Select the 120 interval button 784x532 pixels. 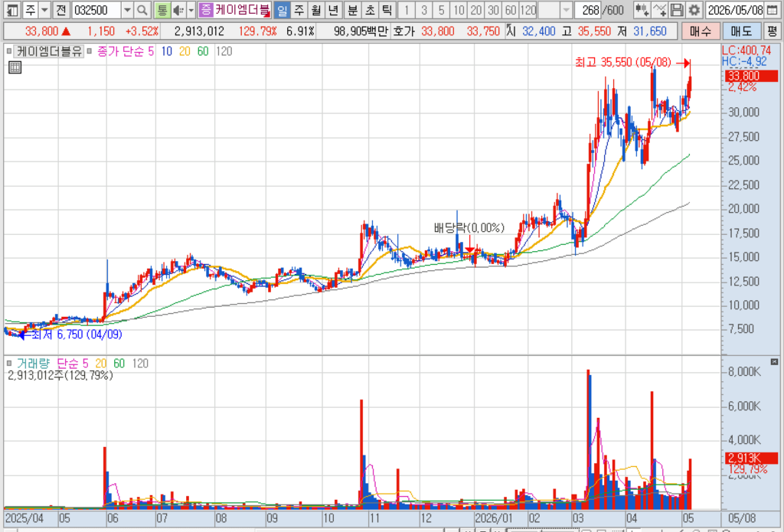[528, 9]
